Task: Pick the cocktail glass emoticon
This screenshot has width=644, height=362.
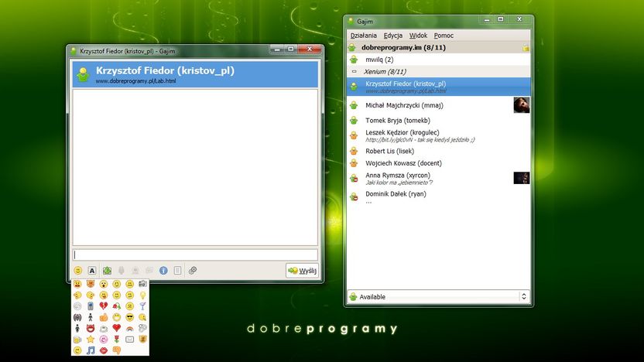Action: click(143, 306)
